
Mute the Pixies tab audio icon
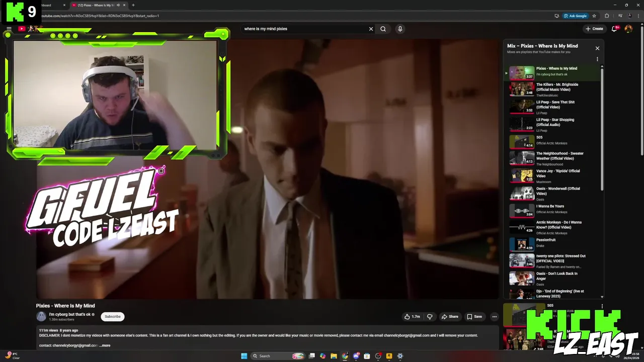pos(118,5)
